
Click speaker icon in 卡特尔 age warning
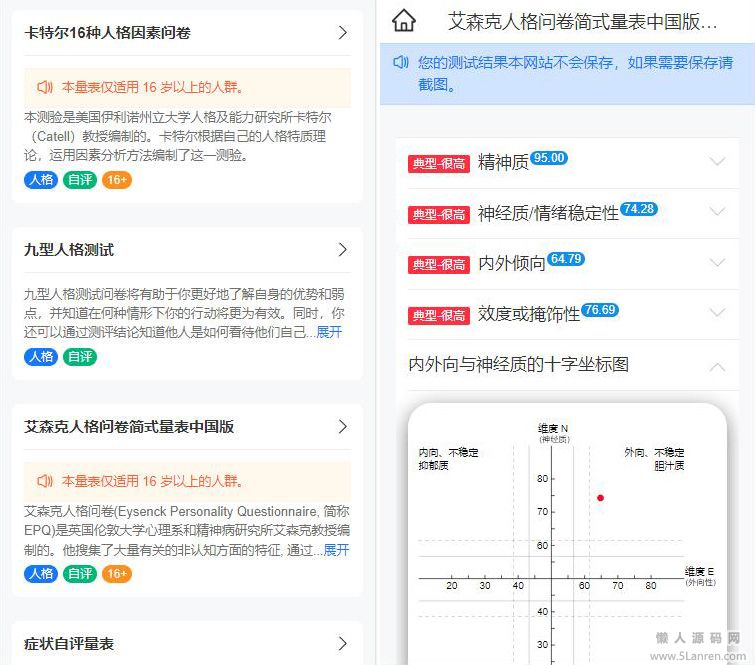(45, 87)
